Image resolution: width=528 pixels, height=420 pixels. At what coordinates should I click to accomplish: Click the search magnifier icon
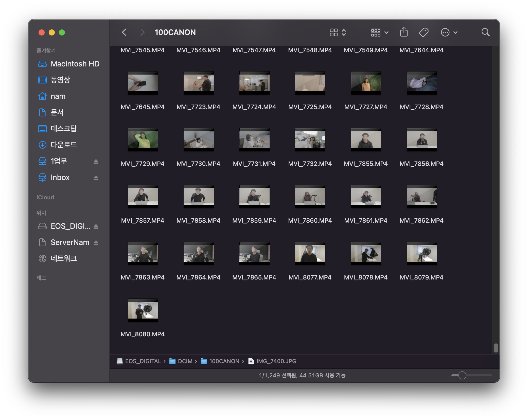click(485, 32)
